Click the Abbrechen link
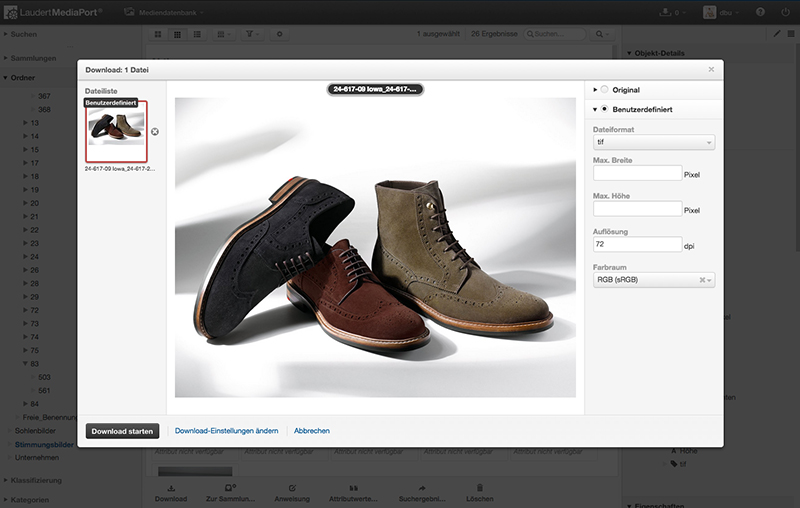Viewport: 800px width, 508px height. pyautogui.click(x=312, y=431)
